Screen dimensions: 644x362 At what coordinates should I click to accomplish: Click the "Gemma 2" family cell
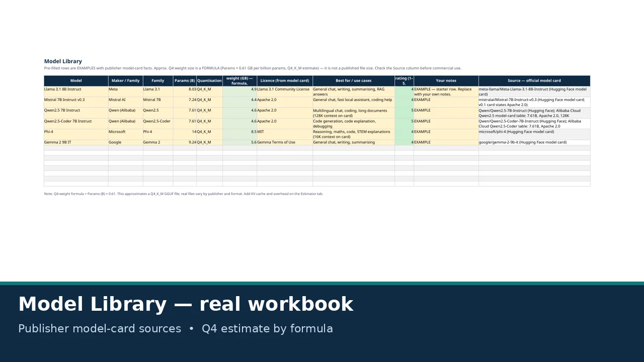[158, 142]
